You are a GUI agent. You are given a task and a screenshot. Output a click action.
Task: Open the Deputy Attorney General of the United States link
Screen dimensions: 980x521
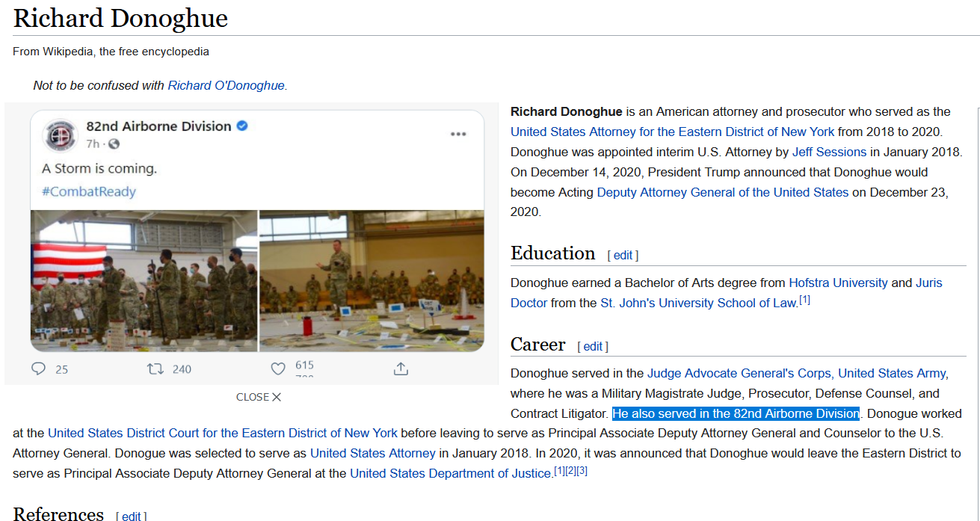point(723,192)
